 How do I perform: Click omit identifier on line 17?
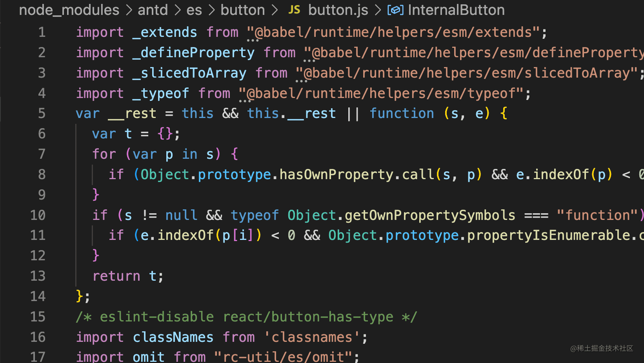(148, 357)
